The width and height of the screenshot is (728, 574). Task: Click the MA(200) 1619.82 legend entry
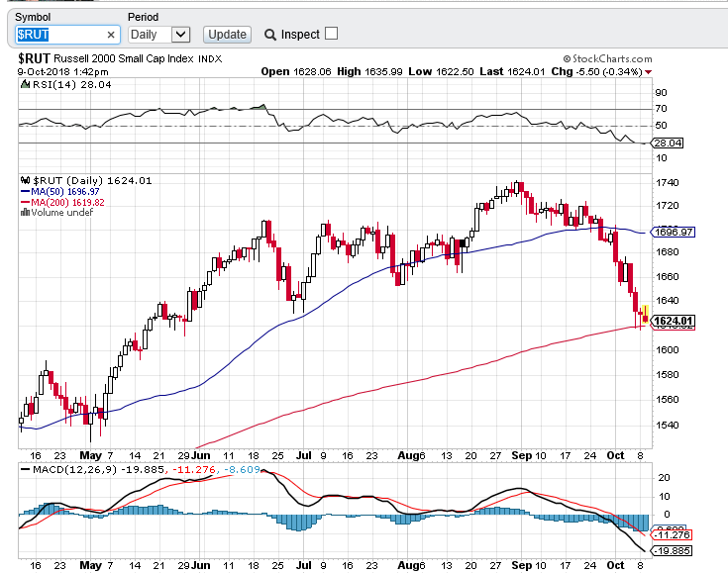click(x=62, y=202)
